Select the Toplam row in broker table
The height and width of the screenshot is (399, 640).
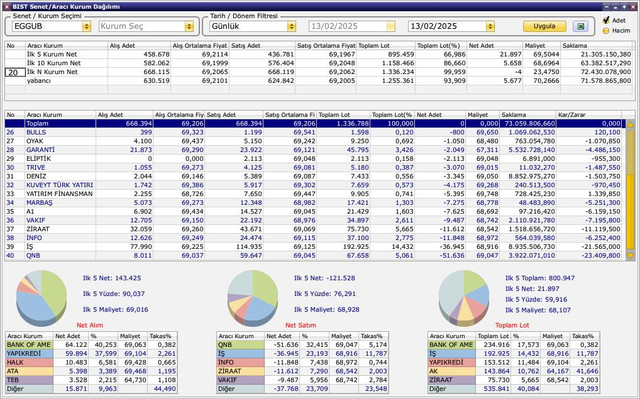click(x=314, y=124)
